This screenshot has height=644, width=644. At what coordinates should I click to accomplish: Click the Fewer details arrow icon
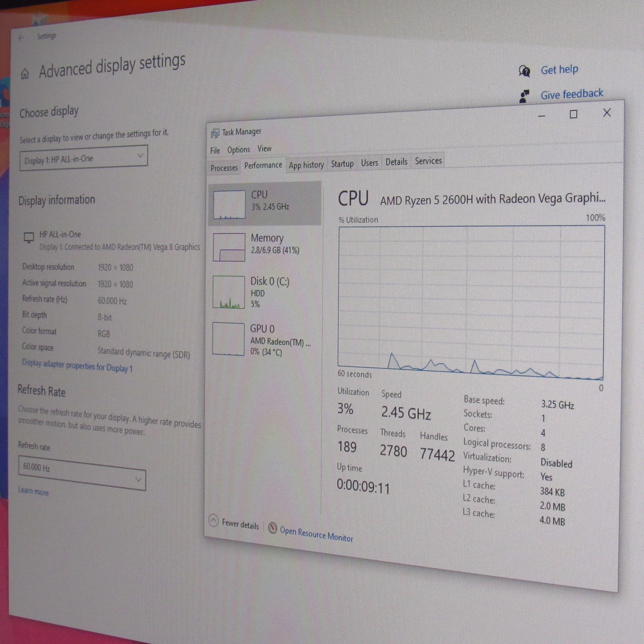[x=213, y=521]
